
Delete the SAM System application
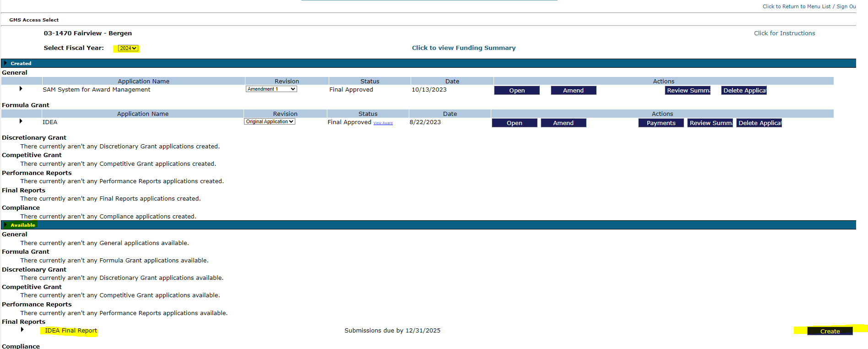coord(744,90)
